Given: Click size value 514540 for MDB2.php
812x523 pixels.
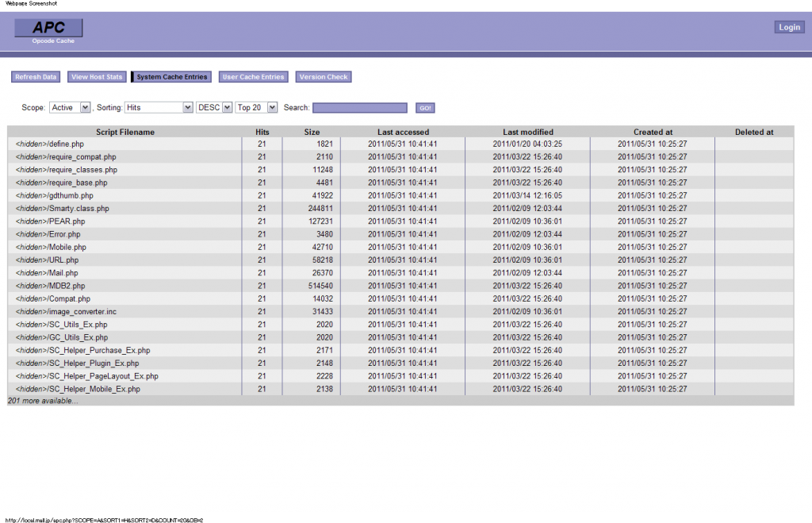Looking at the screenshot, I should click(320, 286).
